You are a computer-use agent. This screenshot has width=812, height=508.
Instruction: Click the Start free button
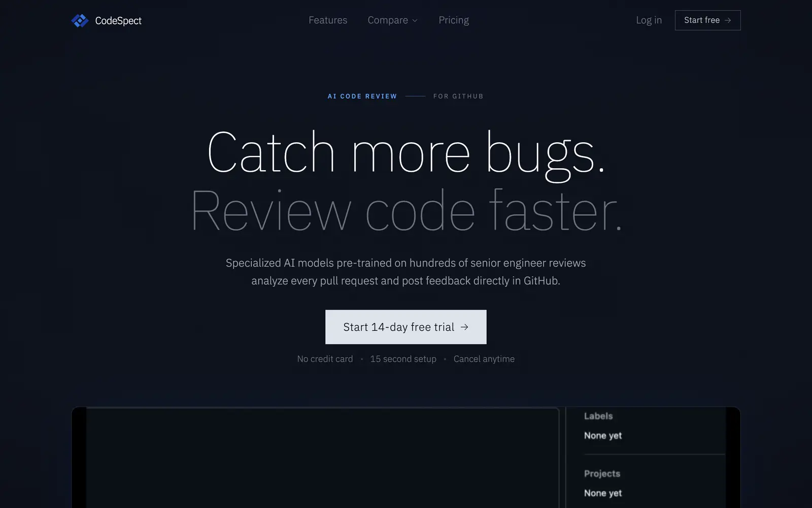[x=707, y=20]
